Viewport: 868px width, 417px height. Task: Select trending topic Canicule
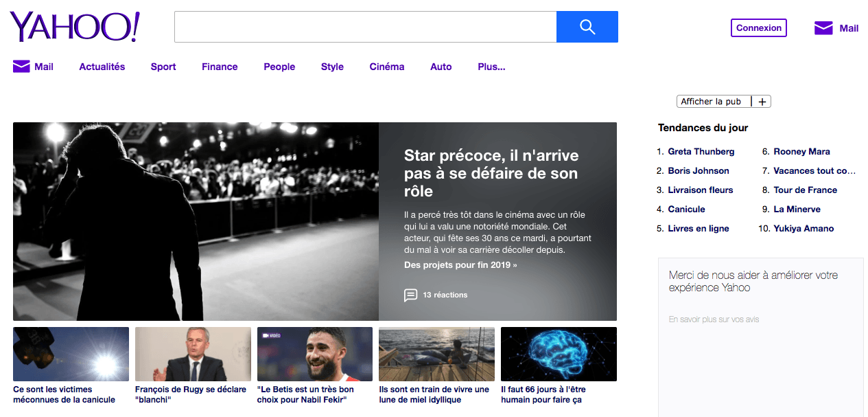(686, 210)
